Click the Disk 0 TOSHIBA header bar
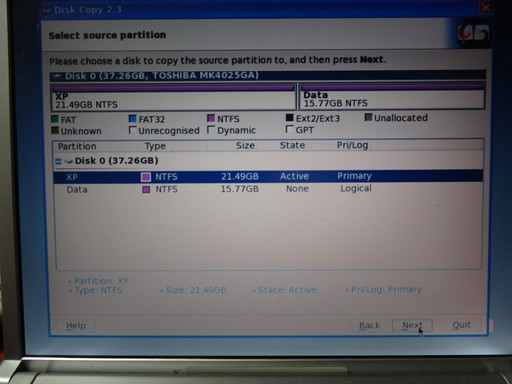The image size is (512, 384). [267, 76]
